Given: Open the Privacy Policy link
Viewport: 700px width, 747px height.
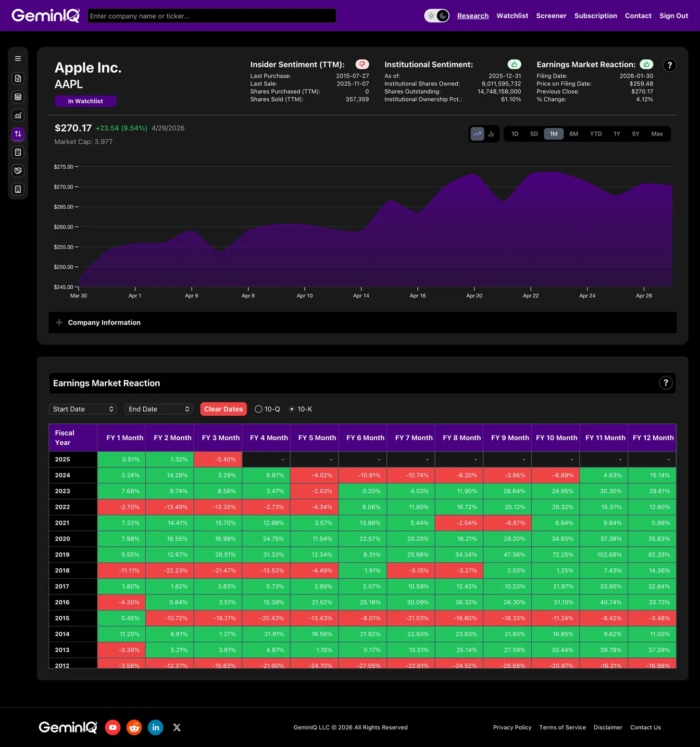Looking at the screenshot, I should 512,727.
